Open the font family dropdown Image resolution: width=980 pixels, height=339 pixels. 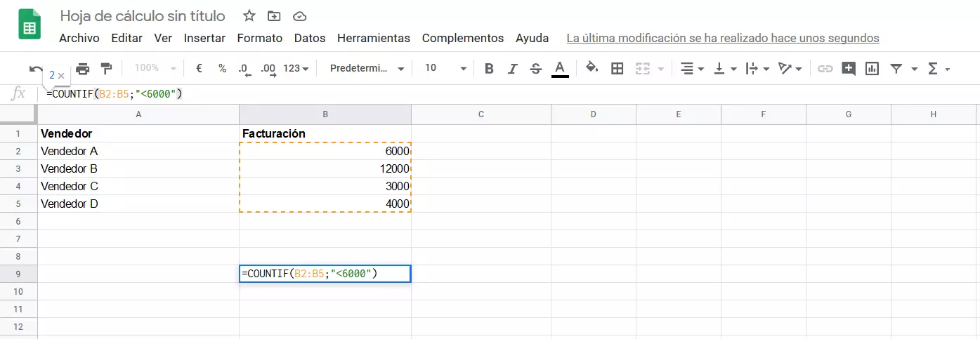367,68
